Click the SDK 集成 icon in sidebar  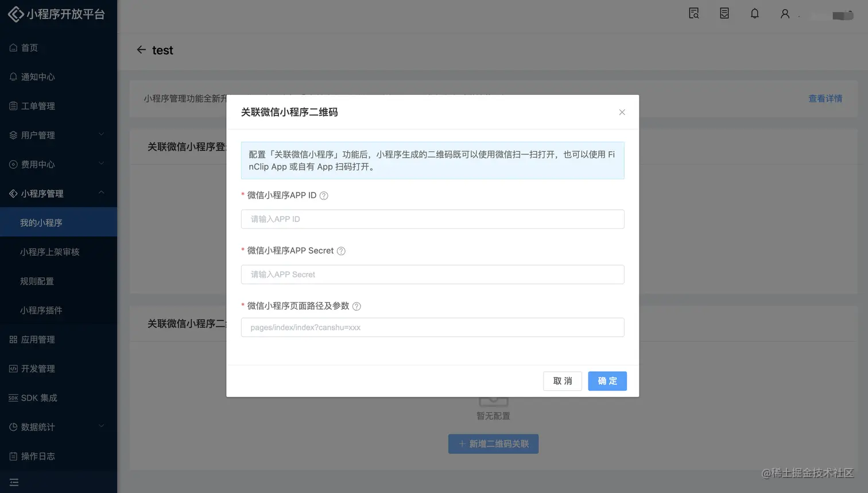[14, 398]
